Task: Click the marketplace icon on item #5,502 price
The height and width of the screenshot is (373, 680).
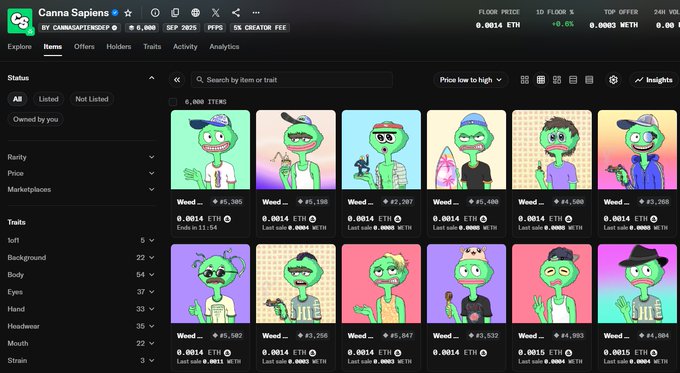Action: (x=227, y=353)
